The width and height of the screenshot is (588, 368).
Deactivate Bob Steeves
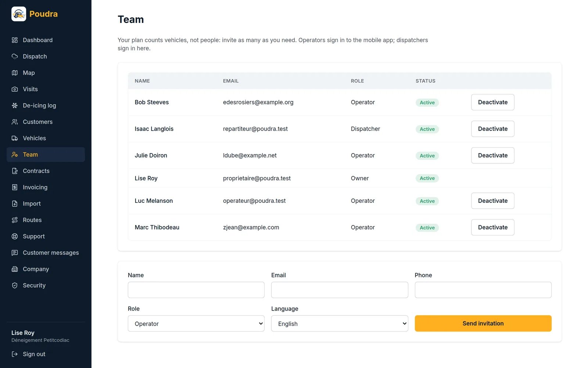click(493, 102)
